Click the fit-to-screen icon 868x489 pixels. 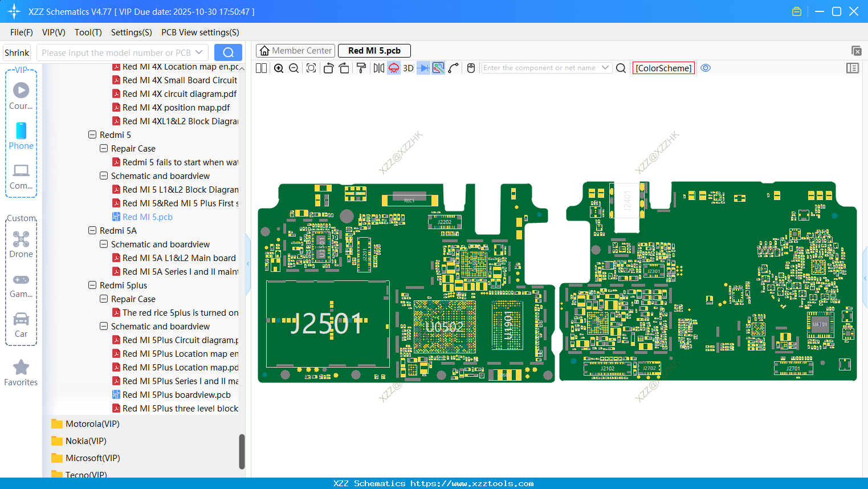tap(311, 68)
